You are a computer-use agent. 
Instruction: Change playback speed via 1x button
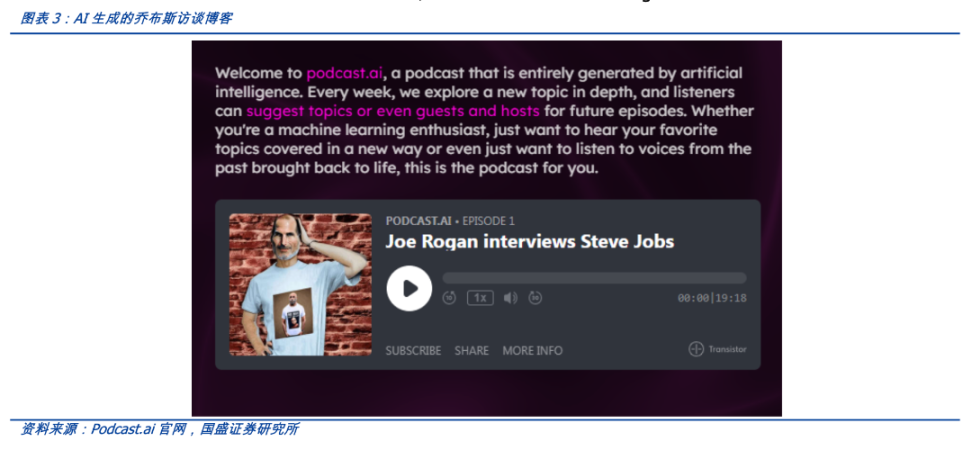(480, 298)
